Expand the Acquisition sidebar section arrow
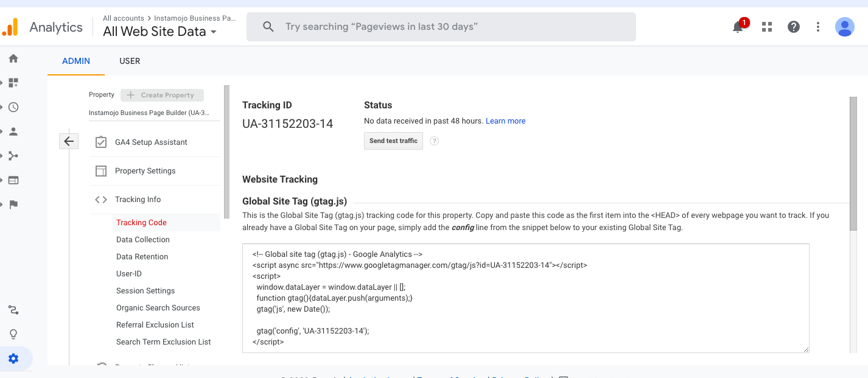Viewport: 868px width, 378px height. click(2, 156)
